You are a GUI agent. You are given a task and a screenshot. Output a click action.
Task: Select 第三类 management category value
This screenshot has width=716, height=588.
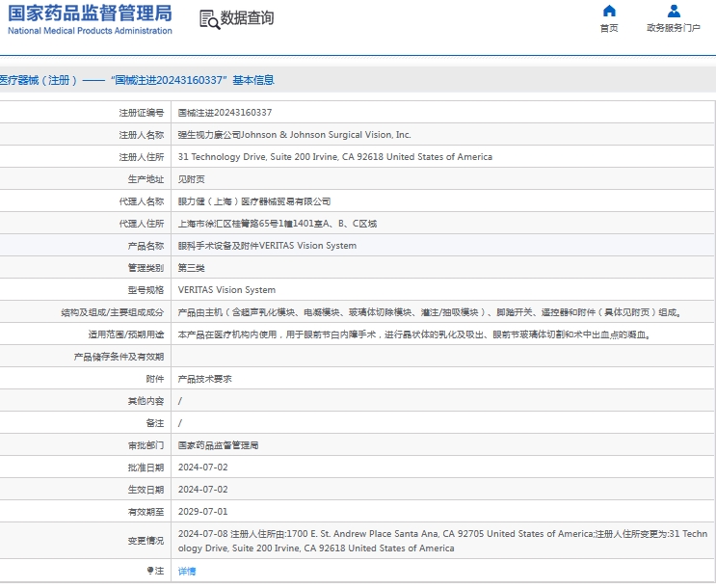192,268
